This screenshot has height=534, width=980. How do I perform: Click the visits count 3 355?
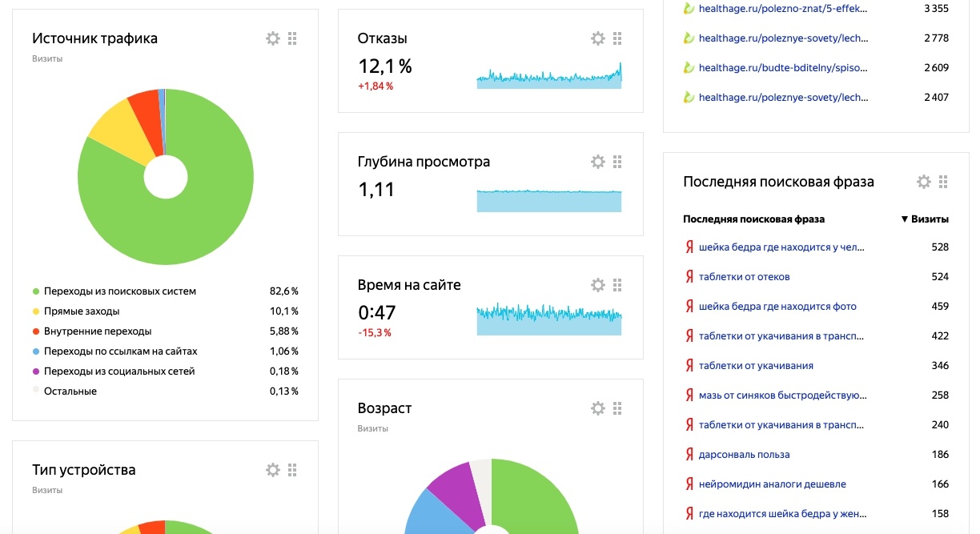[x=936, y=9]
